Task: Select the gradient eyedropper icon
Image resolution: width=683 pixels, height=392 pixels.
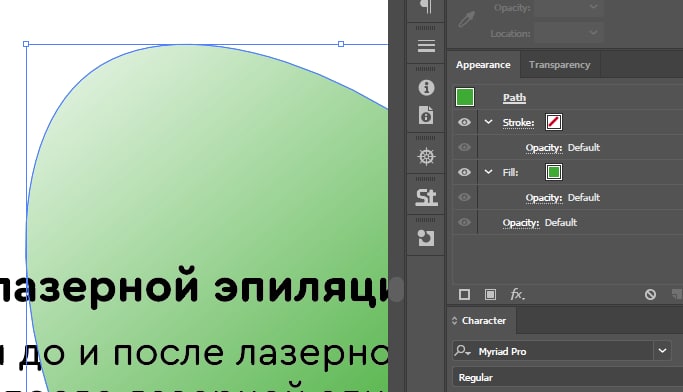Action: pyautogui.click(x=466, y=20)
